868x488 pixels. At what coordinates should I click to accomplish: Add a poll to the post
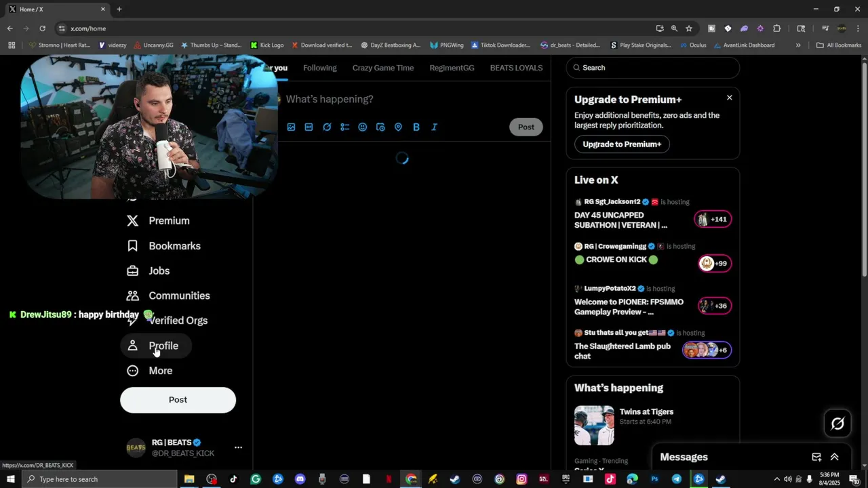(x=344, y=127)
